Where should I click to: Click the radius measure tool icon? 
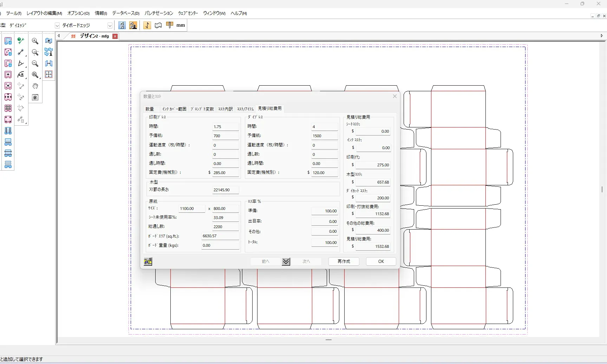point(21,75)
